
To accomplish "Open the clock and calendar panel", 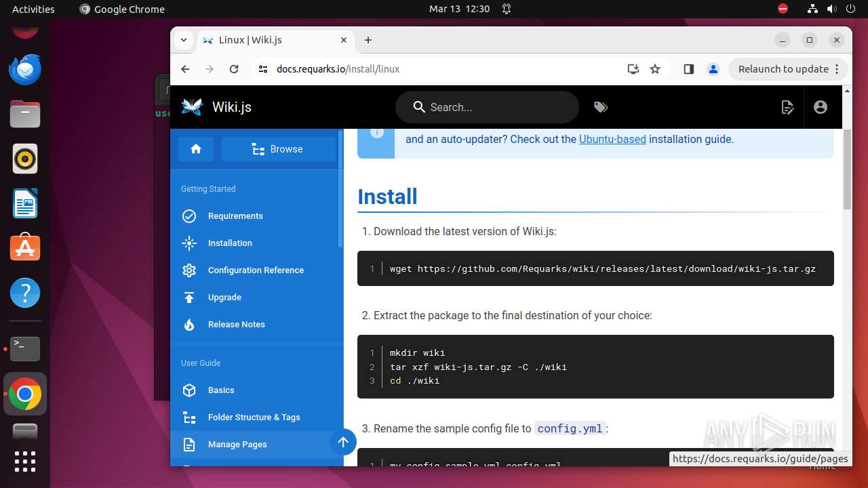I will coord(459,9).
